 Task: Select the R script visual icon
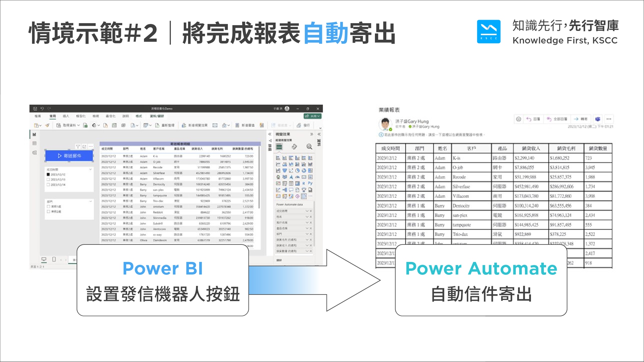(304, 183)
